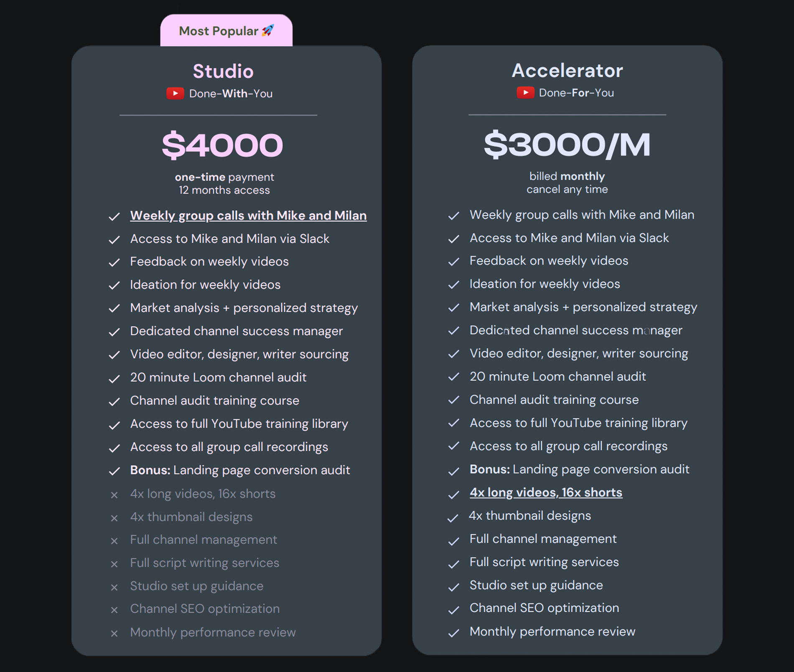Image resolution: width=794 pixels, height=672 pixels.
Task: Click the $3000/M price text
Action: click(x=567, y=145)
